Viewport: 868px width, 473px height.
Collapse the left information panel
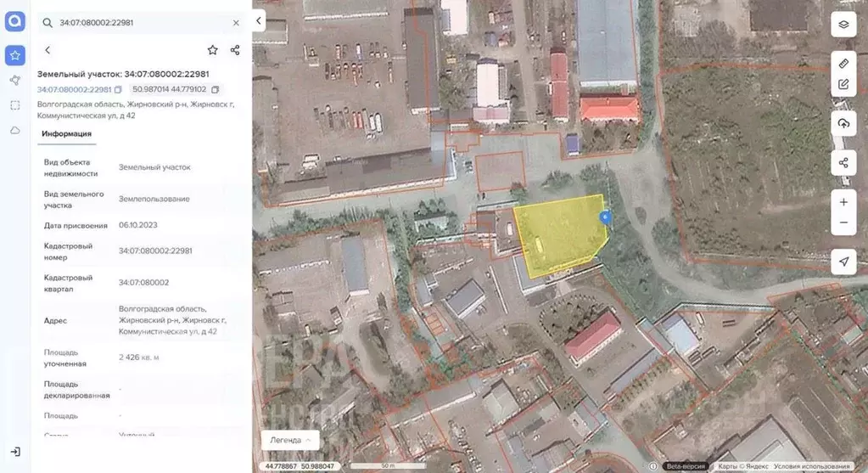[x=260, y=19]
